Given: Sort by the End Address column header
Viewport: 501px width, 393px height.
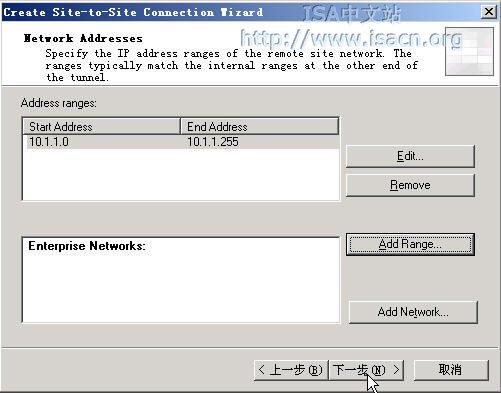Looking at the screenshot, I should pos(259,126).
